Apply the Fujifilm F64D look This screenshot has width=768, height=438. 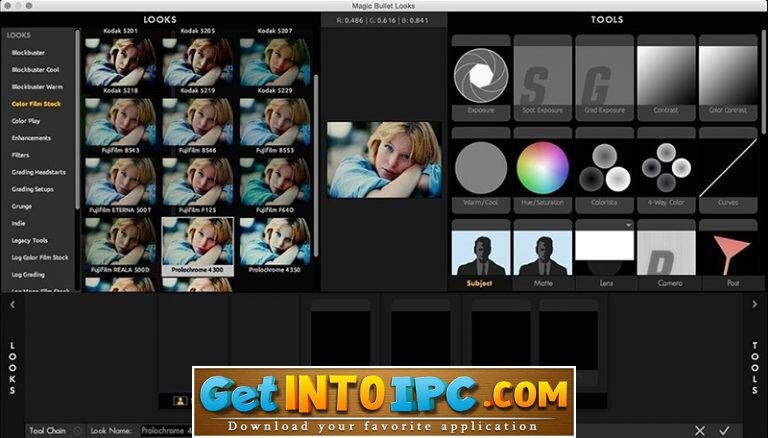[x=275, y=182]
